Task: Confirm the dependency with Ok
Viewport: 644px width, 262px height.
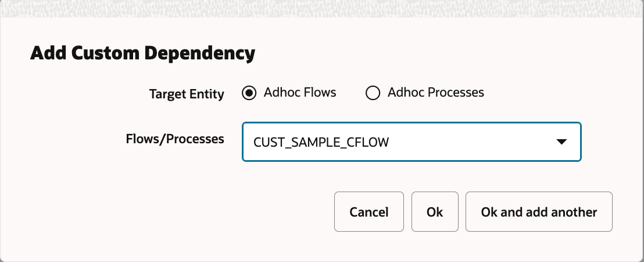Action: click(x=435, y=212)
